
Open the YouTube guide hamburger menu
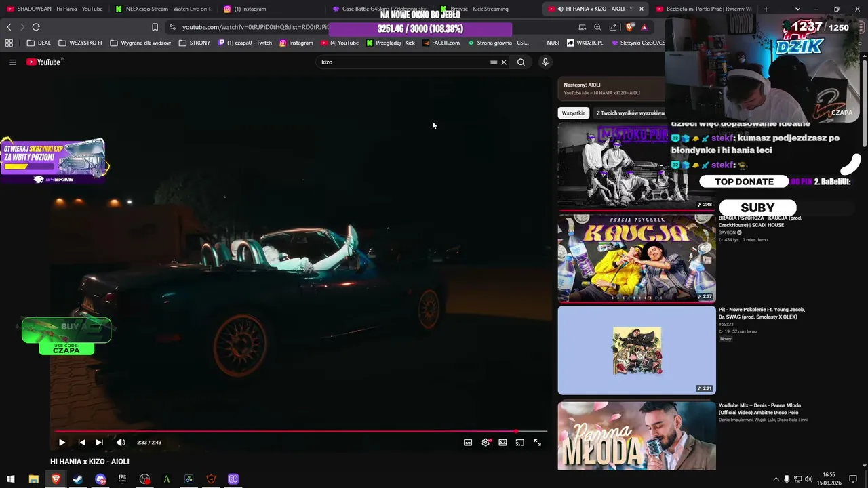pyautogui.click(x=13, y=62)
